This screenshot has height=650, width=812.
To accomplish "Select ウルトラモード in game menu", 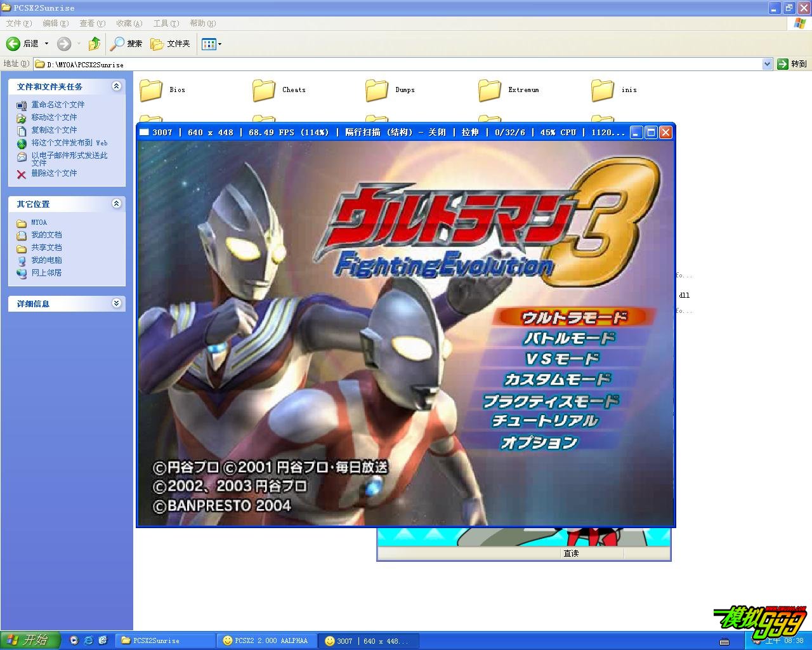I will point(573,317).
